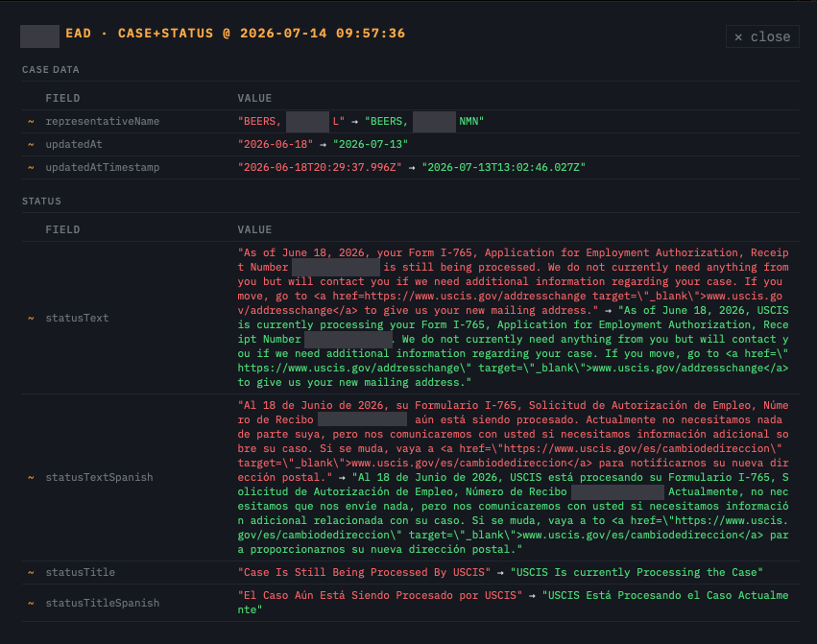Click the redacted badge before EAD title
Viewport: 817px width, 644px height.
point(39,36)
